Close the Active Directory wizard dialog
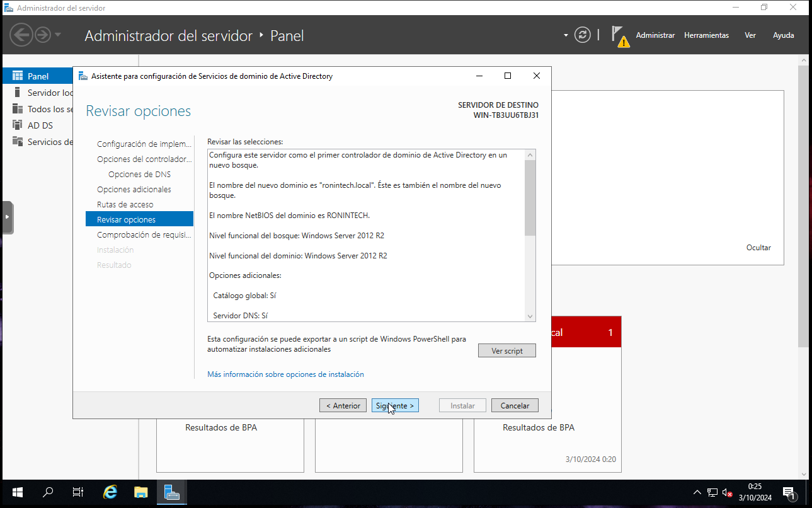This screenshot has height=508, width=812. point(537,76)
